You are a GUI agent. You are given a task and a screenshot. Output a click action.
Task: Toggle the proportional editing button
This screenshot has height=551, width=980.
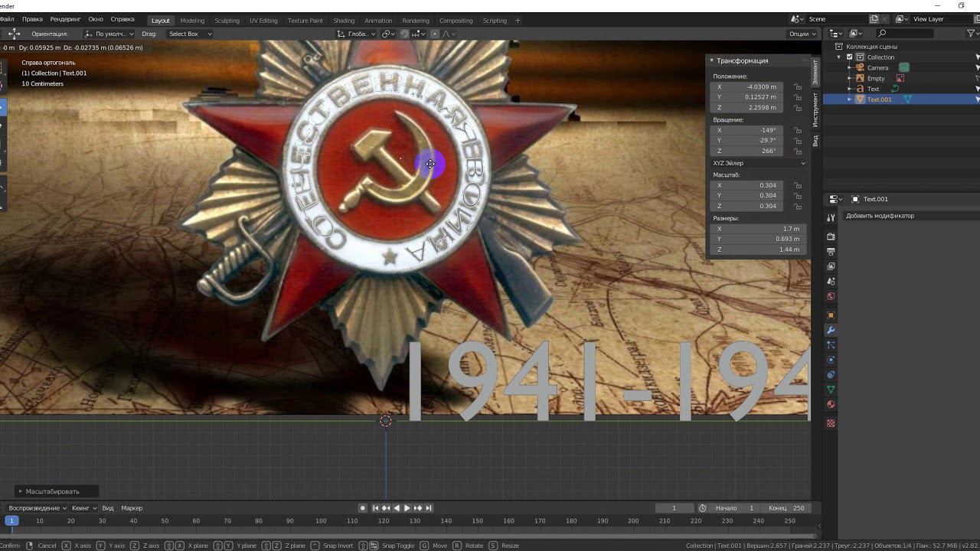click(x=435, y=34)
